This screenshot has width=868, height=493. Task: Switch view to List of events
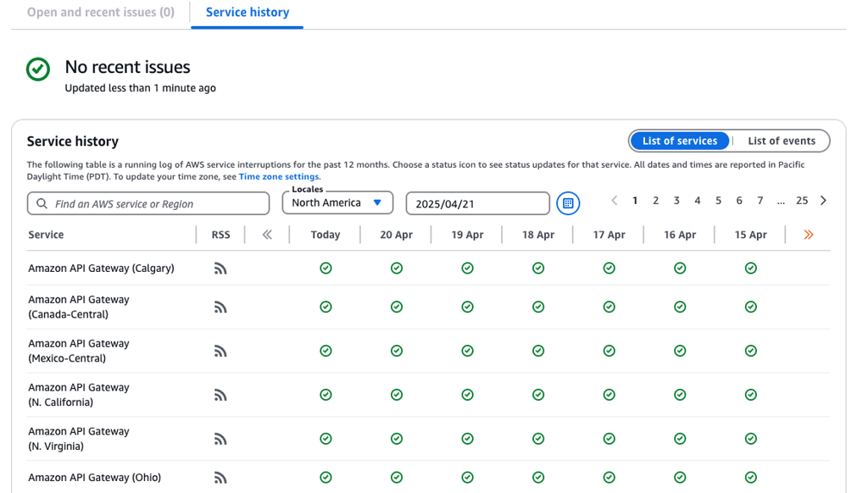[781, 141]
